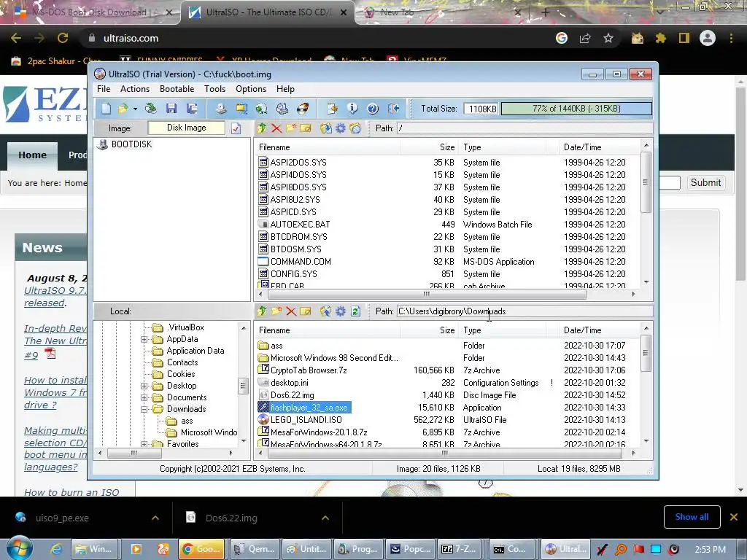
Task: Open the chevron next to uiso9_pe.exe download
Action: click(x=155, y=518)
